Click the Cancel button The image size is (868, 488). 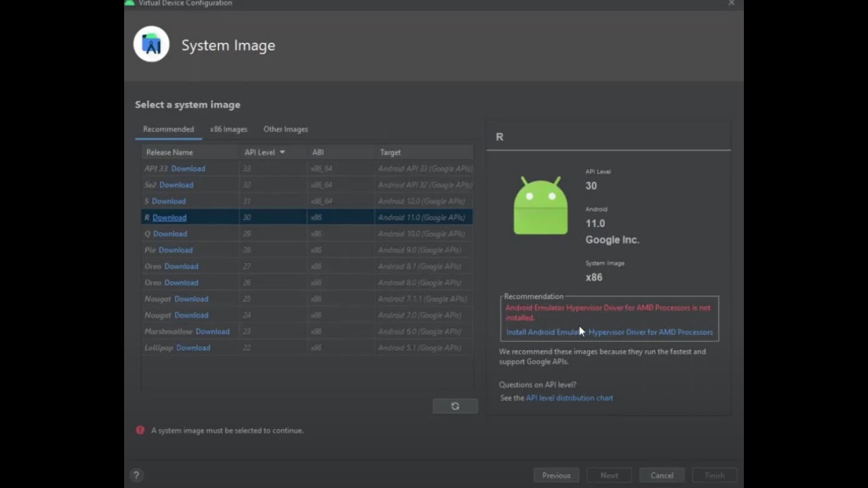coord(662,475)
